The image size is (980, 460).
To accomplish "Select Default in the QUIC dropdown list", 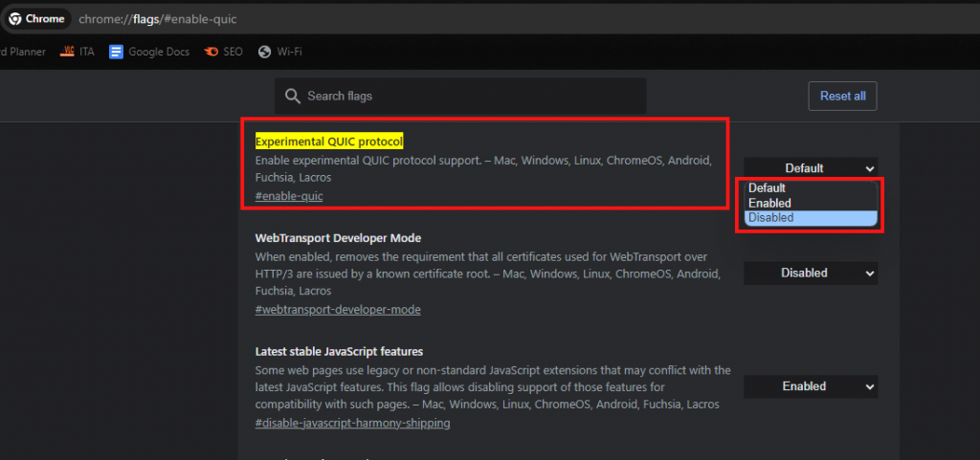I will tap(767, 188).
